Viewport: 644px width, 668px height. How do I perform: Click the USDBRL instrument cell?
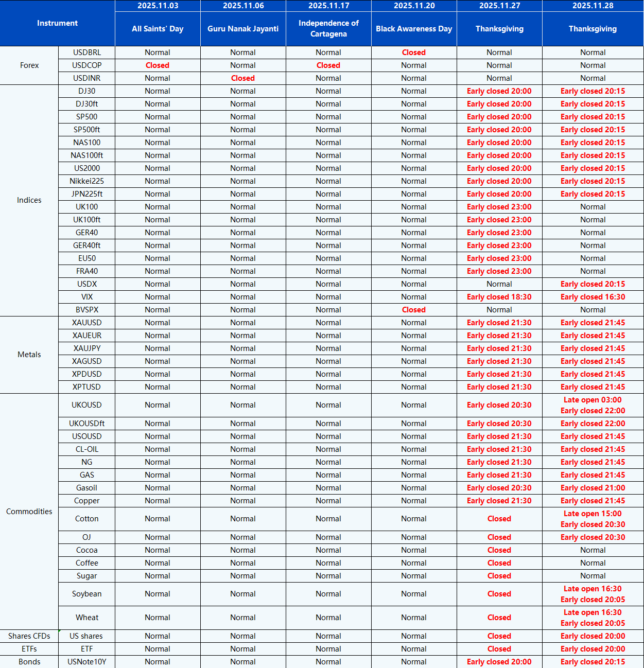(87, 52)
